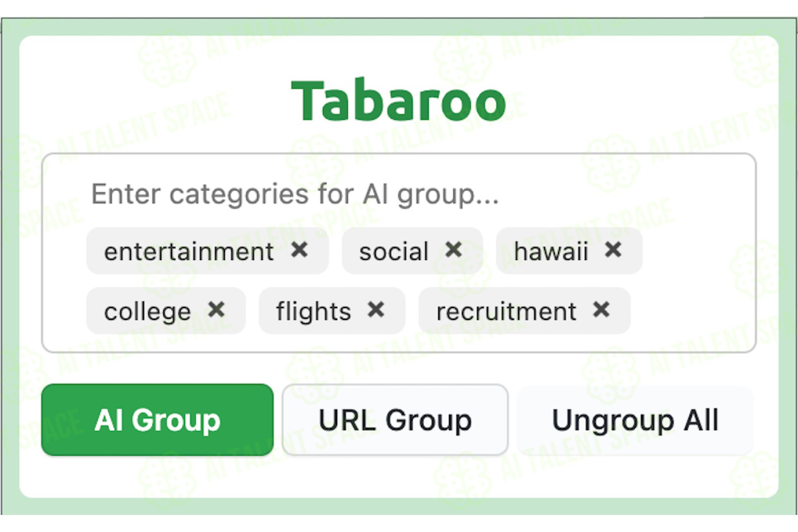
Task: Remove the entertainment category tag
Action: coord(299,250)
